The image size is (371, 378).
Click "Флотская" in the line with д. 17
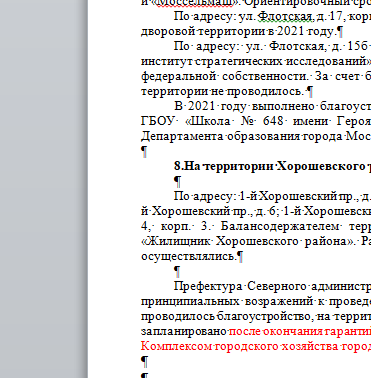point(286,16)
